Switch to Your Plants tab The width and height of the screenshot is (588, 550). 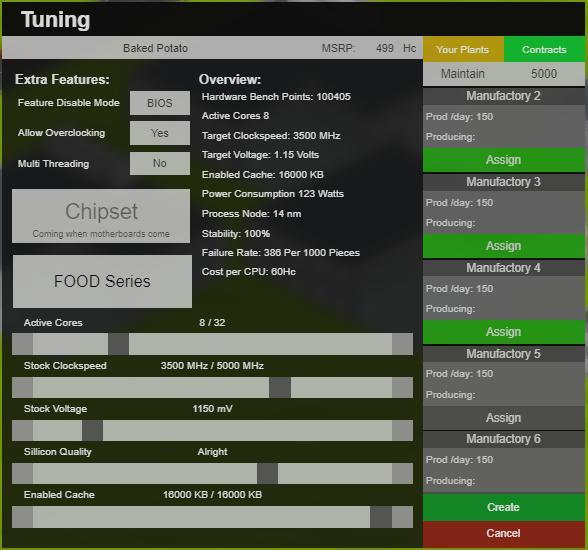[463, 49]
